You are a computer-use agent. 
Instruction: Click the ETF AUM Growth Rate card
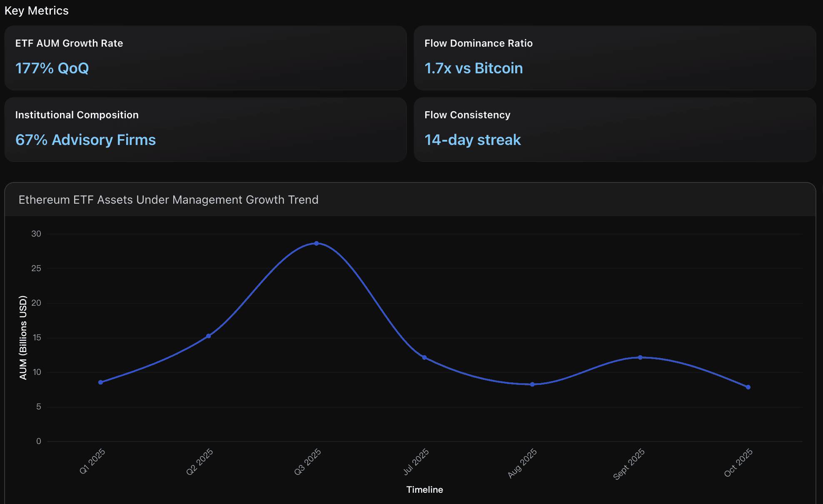[205, 58]
